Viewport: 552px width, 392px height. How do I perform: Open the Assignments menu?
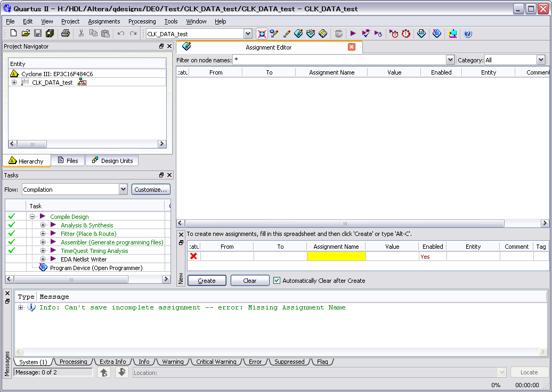point(104,21)
